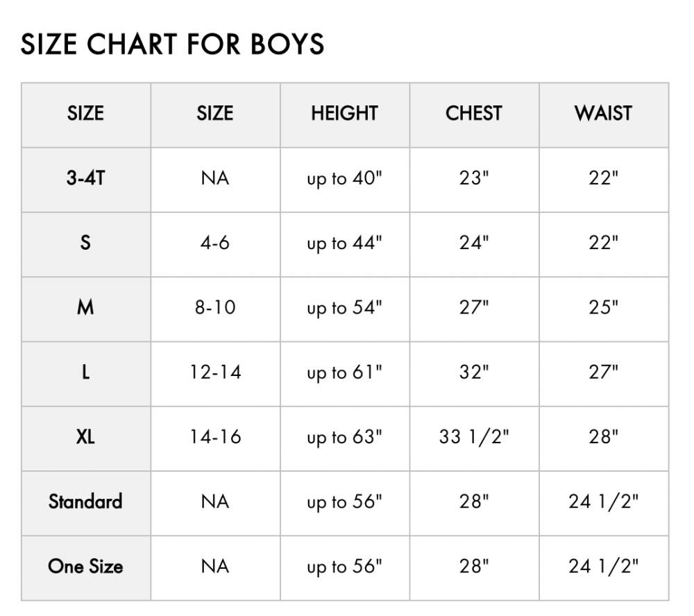Click the up to 40" height cell
Screen dimensions: 694x616
(x=345, y=179)
